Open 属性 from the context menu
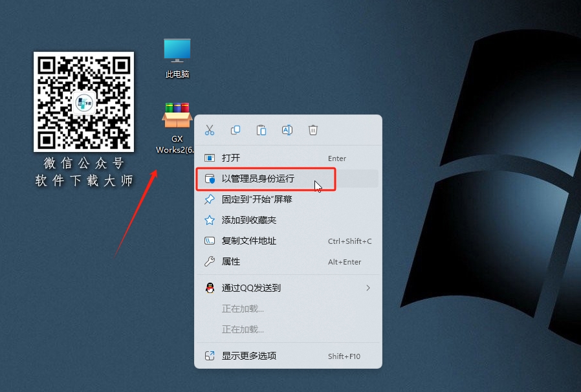 [x=288, y=262]
